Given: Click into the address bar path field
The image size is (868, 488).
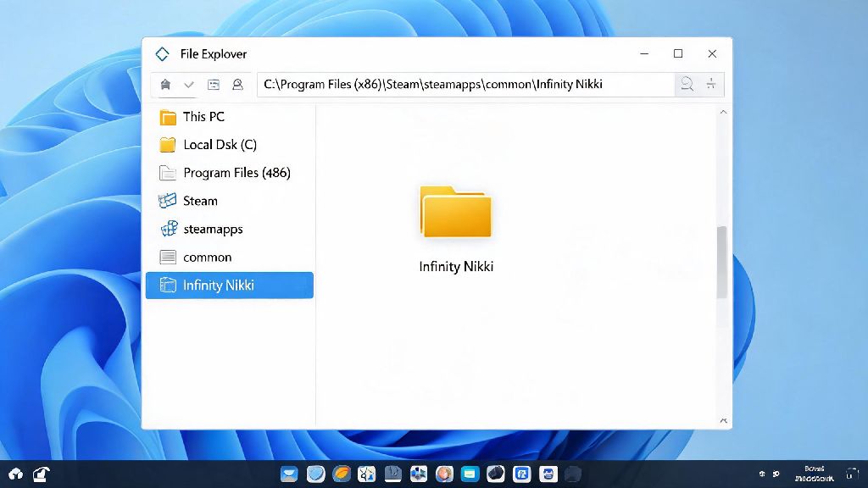Looking at the screenshot, I should 465,85.
